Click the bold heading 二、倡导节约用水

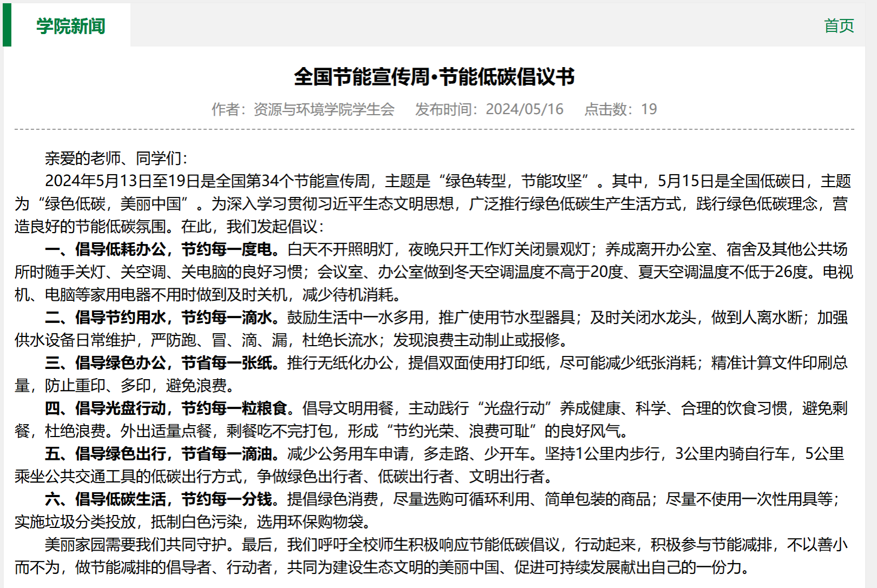(105, 318)
